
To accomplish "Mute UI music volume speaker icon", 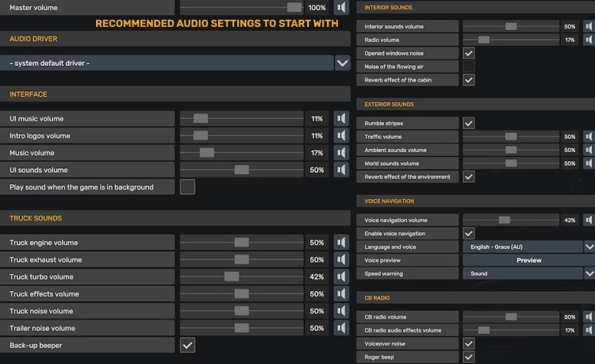I will pyautogui.click(x=341, y=118).
